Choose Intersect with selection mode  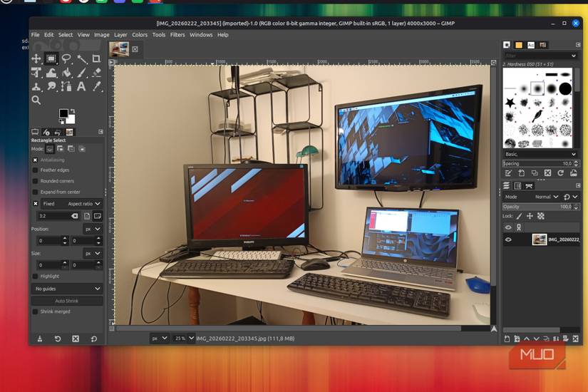[x=82, y=149]
